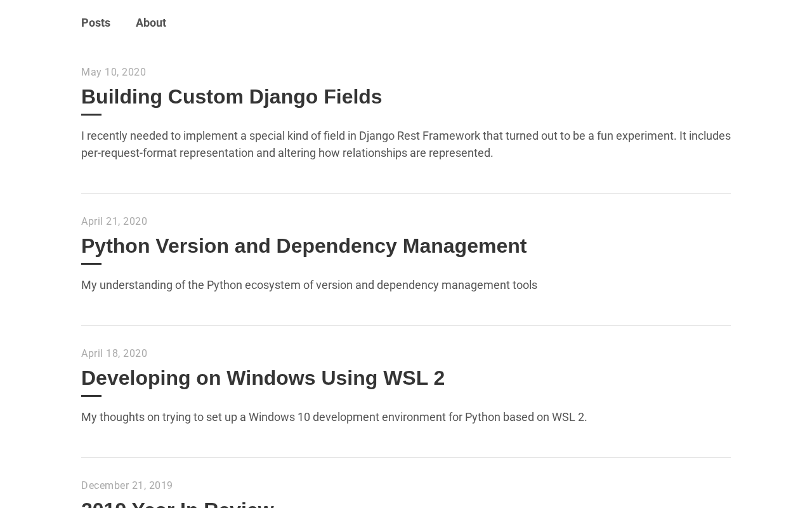
Task: Open Python Version and Dependency Management post
Action: pyautogui.click(x=304, y=246)
